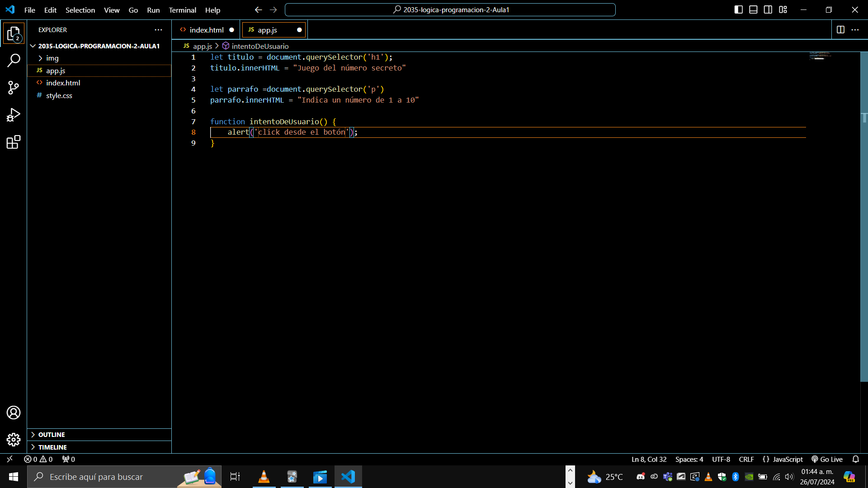Split the editor to the right

click(840, 30)
